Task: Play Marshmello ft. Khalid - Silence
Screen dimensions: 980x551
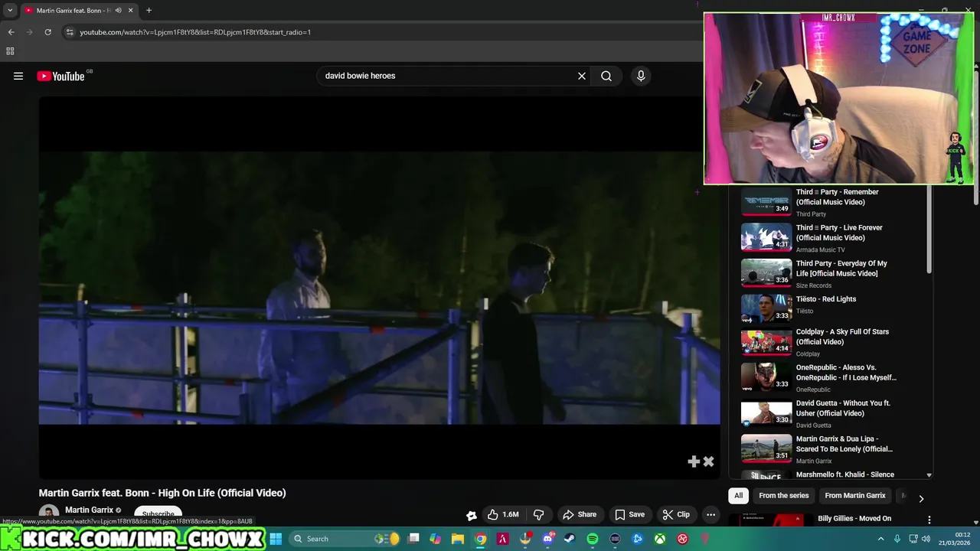Action: click(x=844, y=474)
